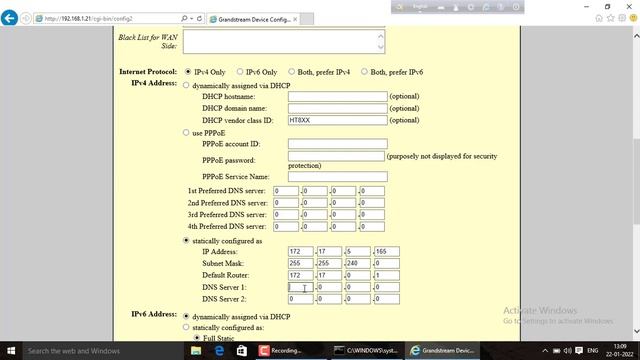Open address bar dropdown arrow
This screenshot has width=640, height=360.
(192, 19)
